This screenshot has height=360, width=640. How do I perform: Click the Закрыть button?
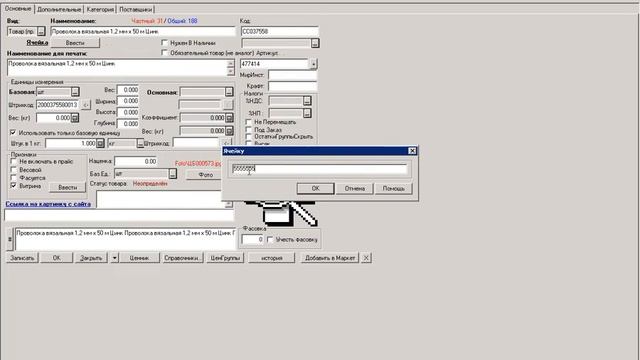[x=91, y=258]
